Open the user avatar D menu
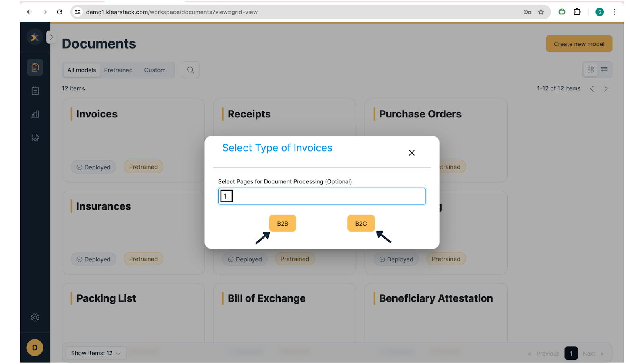The height and width of the screenshot is (364, 644). point(35,348)
